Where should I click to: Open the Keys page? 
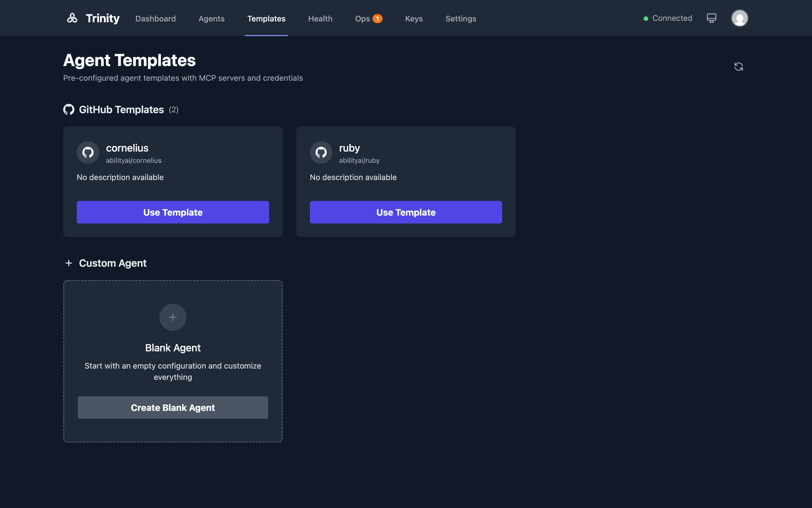click(x=414, y=19)
